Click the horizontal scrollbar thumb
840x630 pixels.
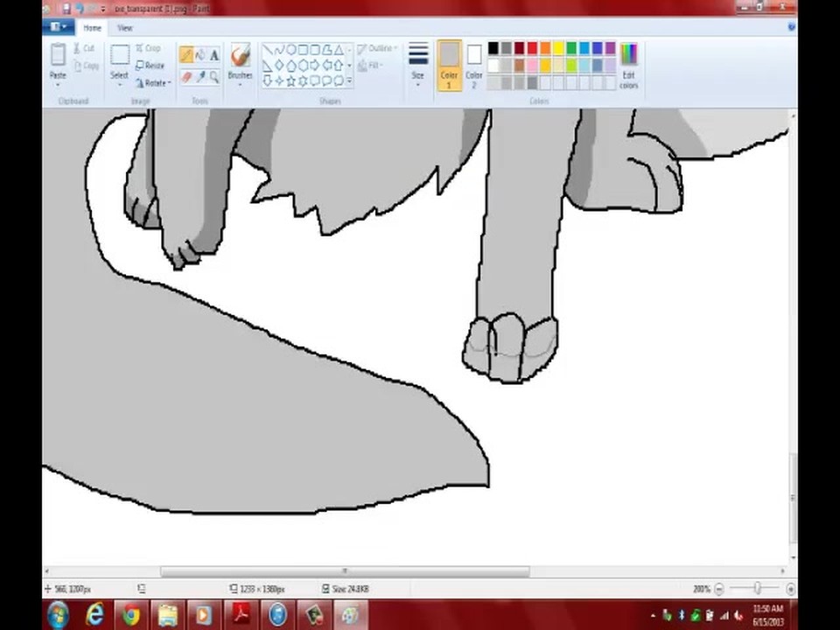click(345, 571)
